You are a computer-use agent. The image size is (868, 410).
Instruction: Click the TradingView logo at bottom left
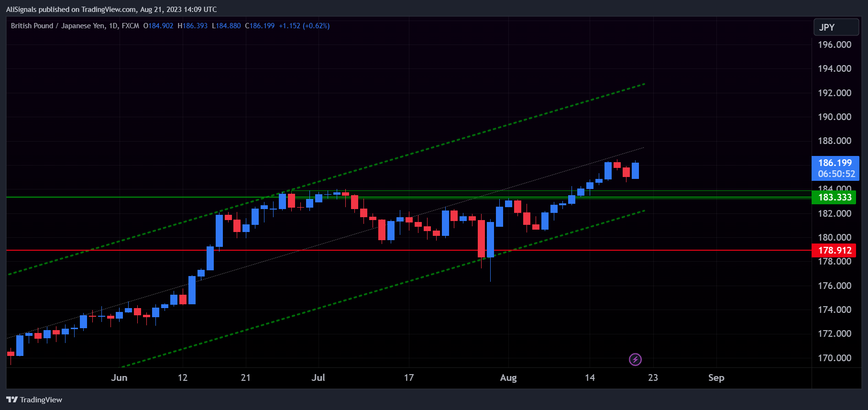pyautogui.click(x=12, y=399)
